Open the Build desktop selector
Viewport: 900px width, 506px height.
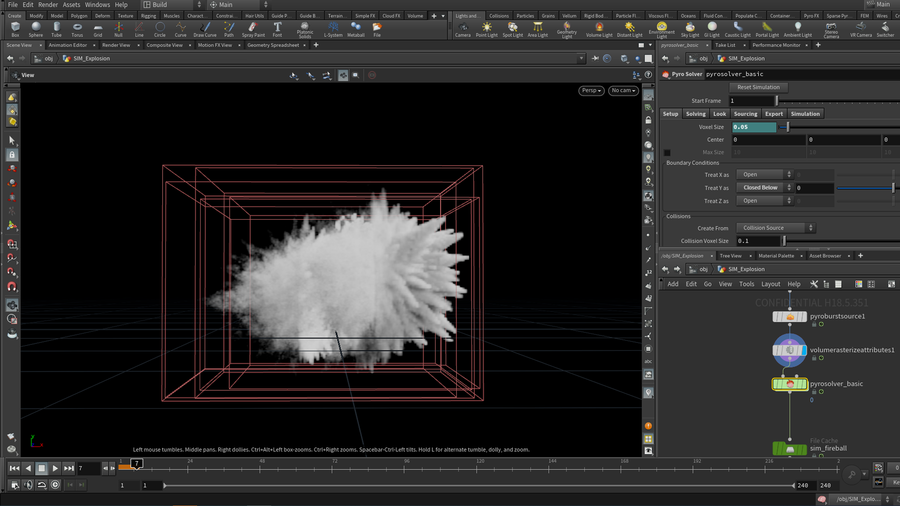[x=172, y=5]
